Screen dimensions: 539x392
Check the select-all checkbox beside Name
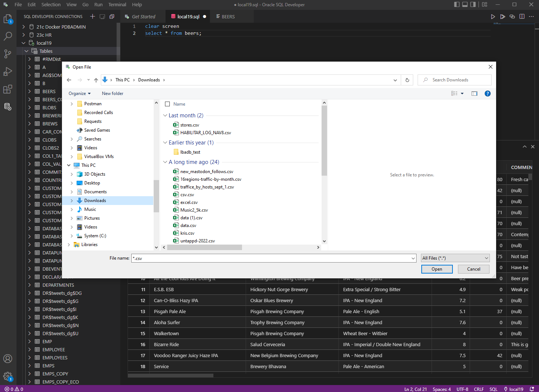coord(168,104)
